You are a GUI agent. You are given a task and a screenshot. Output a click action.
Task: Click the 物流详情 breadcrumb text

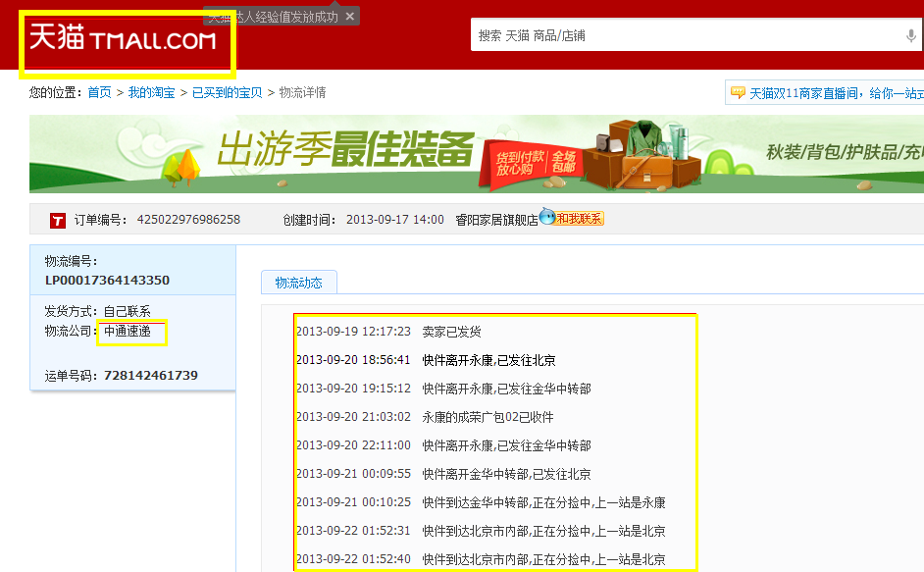tap(302, 92)
